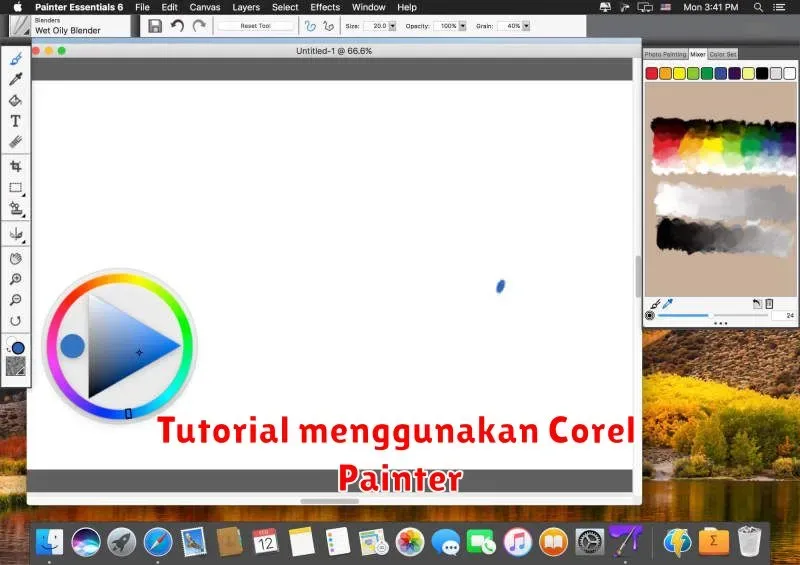Image resolution: width=800 pixels, height=565 pixels.
Task: Open the Help menu
Action: (x=407, y=7)
